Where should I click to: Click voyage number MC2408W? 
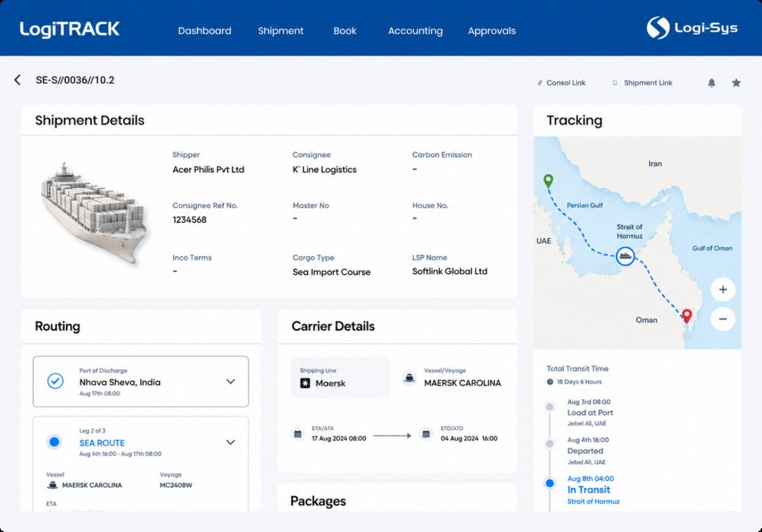(176, 485)
